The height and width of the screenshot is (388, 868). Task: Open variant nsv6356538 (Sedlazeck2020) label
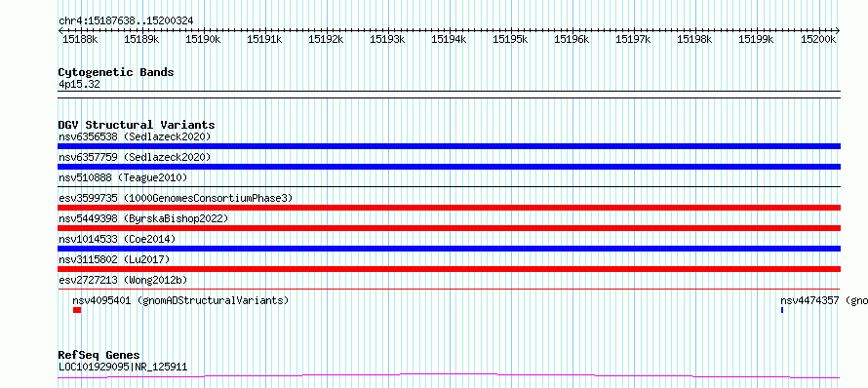click(x=135, y=136)
